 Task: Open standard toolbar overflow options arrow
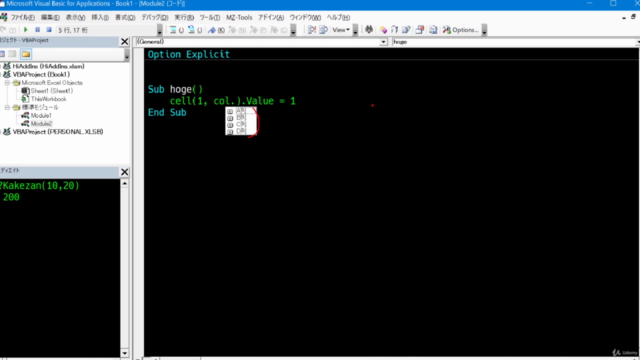coord(160,30)
